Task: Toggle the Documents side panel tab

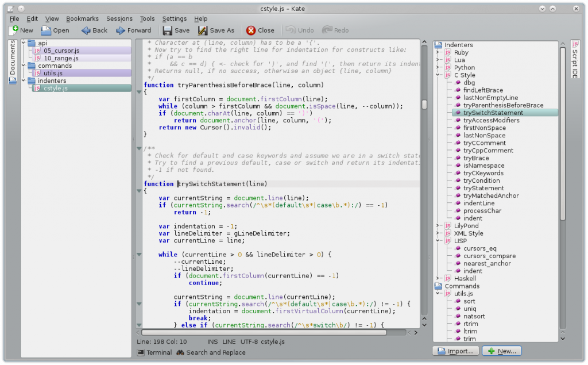Action: (x=13, y=62)
